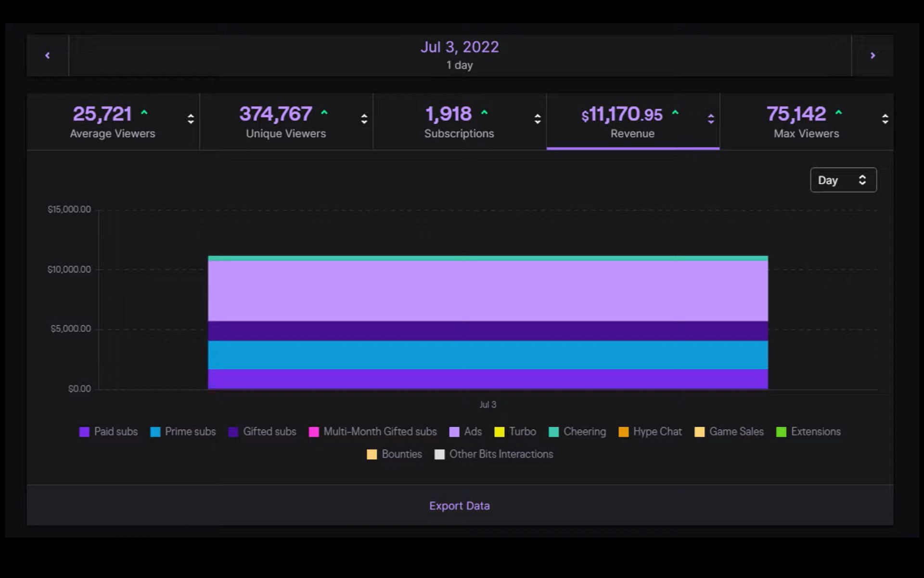Click the Jul 3 bar on the chart
The height and width of the screenshot is (578, 924).
pos(488,322)
